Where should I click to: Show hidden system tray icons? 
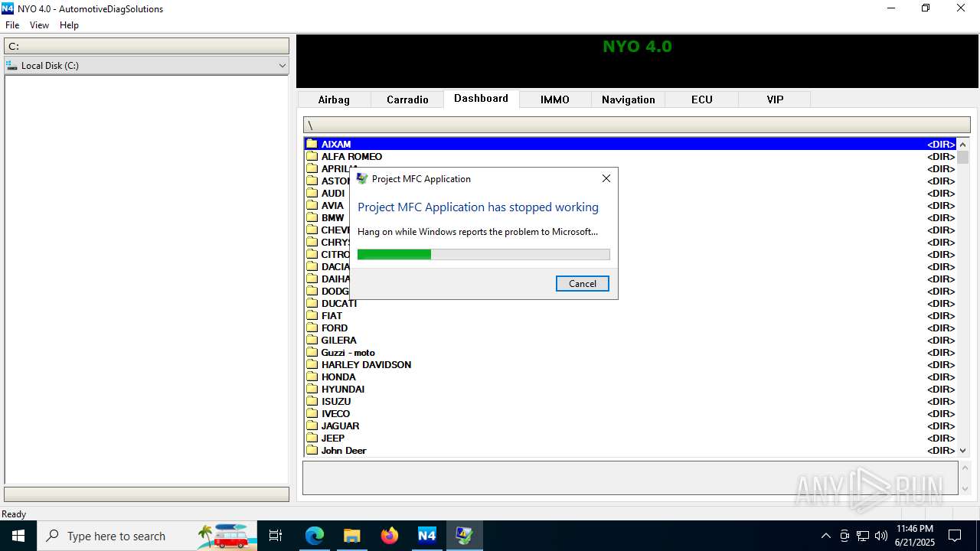825,536
